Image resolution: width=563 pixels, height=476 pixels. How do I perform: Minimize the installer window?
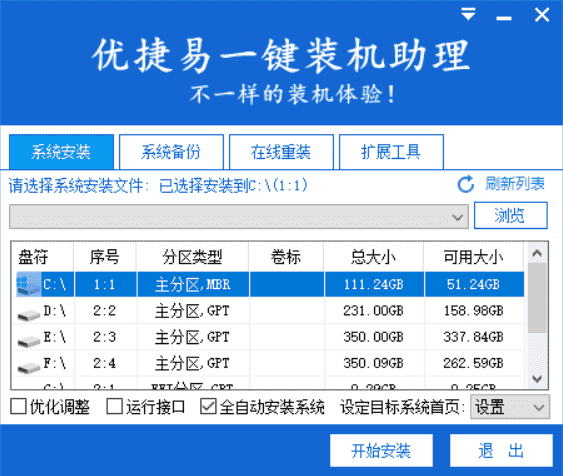[x=504, y=18]
